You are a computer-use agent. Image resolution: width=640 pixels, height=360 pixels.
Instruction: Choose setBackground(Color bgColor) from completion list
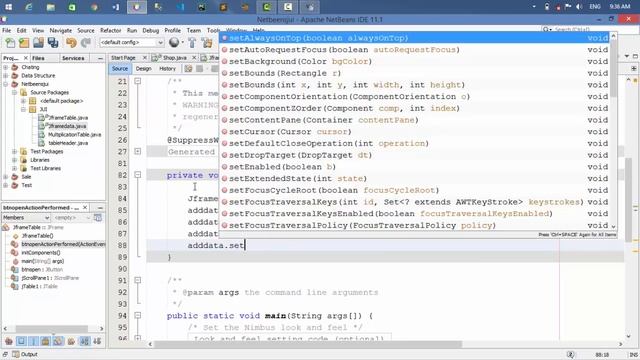(x=415, y=61)
